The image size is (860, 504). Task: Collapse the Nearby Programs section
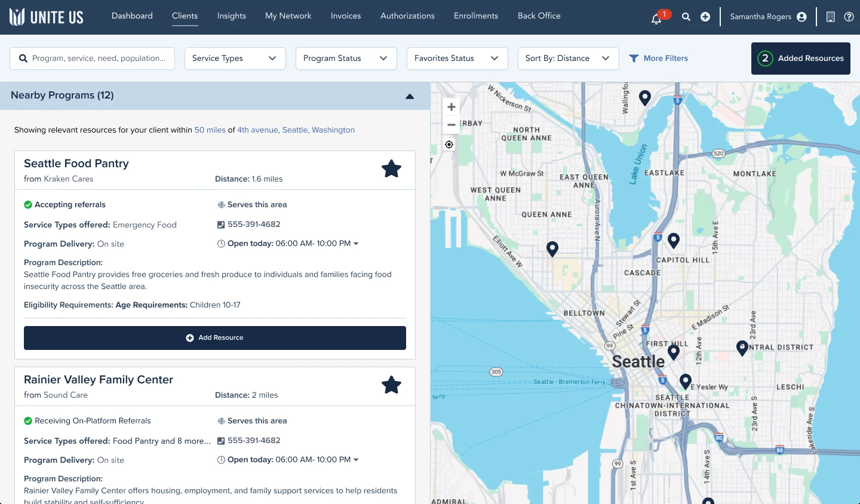pos(410,96)
